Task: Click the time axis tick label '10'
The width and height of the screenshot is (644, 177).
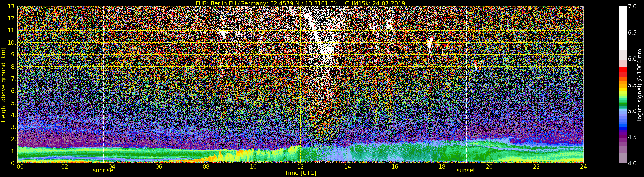Action: click(253, 167)
